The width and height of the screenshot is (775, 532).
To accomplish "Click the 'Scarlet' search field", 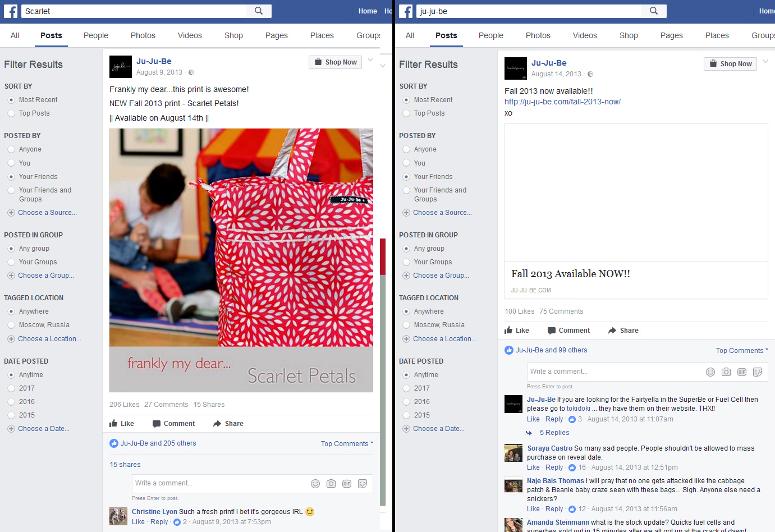I will 134,11.
